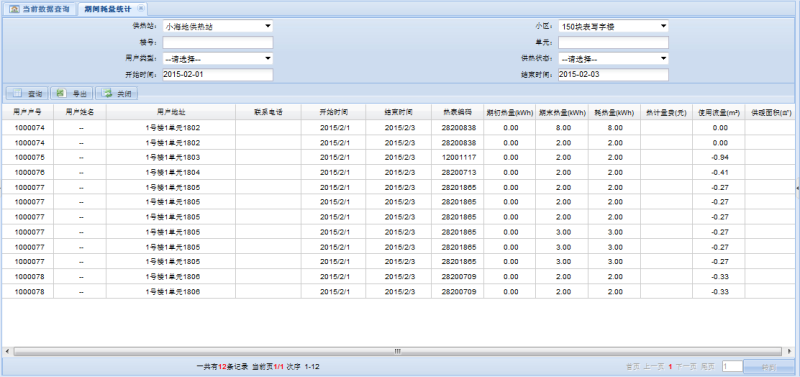800x377 pixels.
Task: Click address cell 1号楼1单元1803
Action: (x=171, y=157)
